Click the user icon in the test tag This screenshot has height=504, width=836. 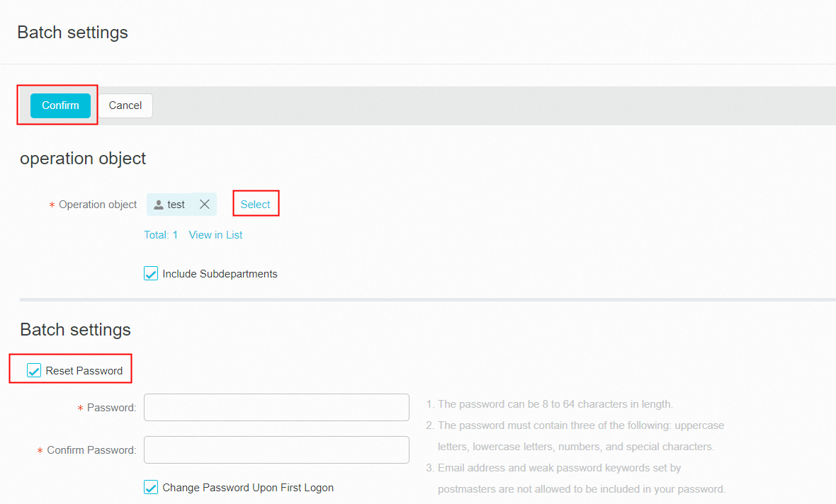click(159, 205)
